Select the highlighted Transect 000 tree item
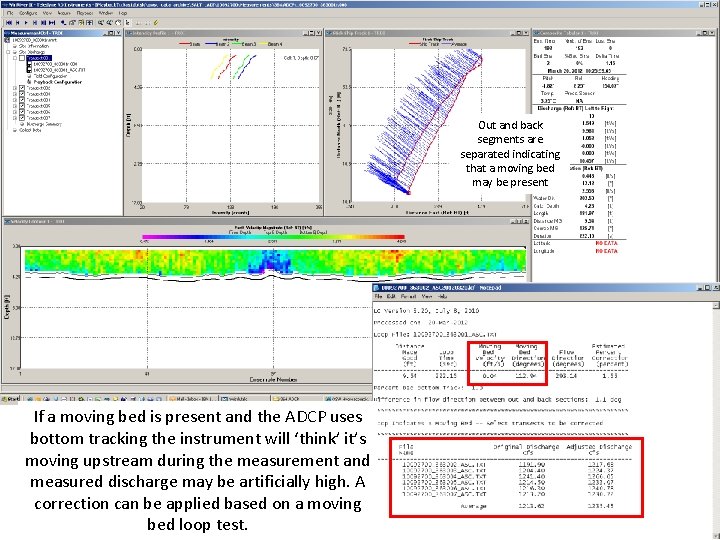This screenshot has height=540, width=720. pyautogui.click(x=39, y=58)
